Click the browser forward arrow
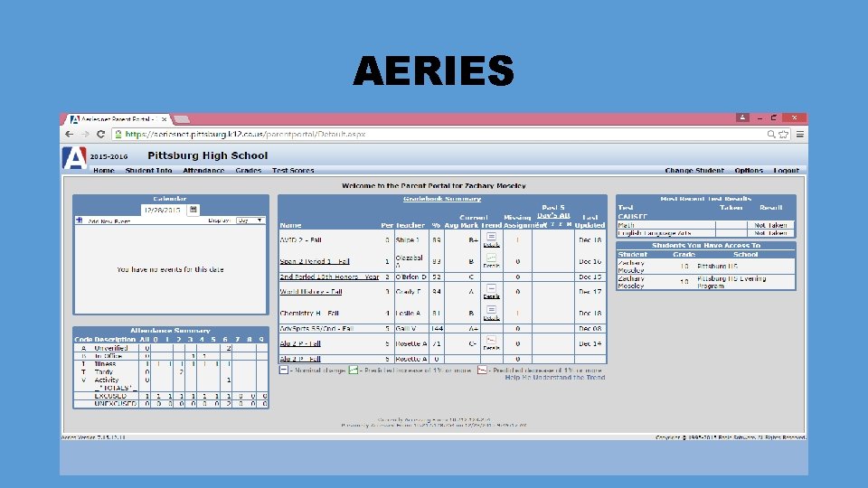Screen dimensions: 868x488 tap(85, 134)
